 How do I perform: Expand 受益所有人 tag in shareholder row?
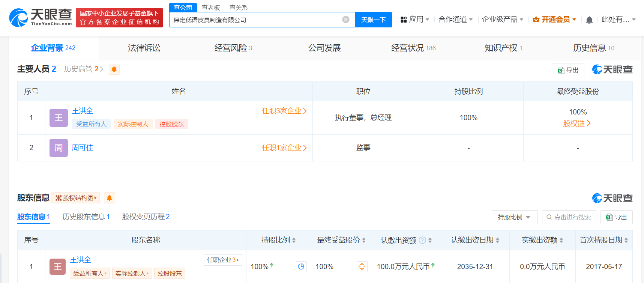(x=90, y=274)
